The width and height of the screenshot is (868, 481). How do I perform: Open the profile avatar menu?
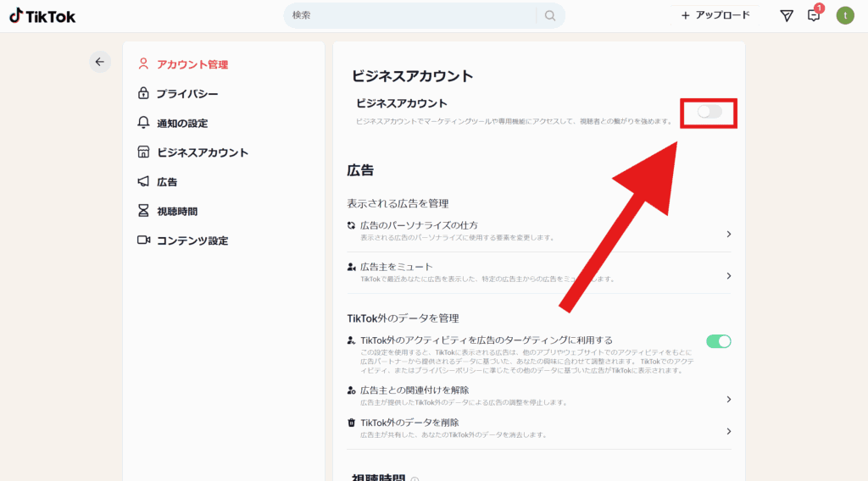coord(845,15)
